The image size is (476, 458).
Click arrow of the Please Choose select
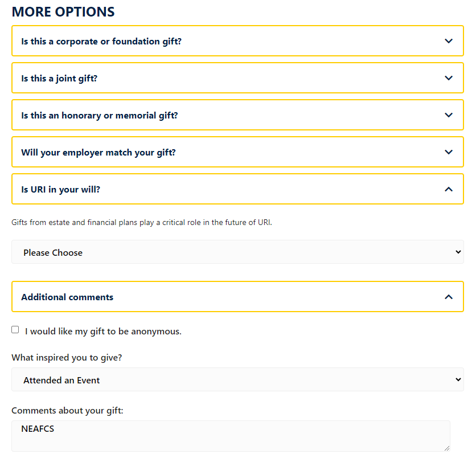pyautogui.click(x=458, y=252)
